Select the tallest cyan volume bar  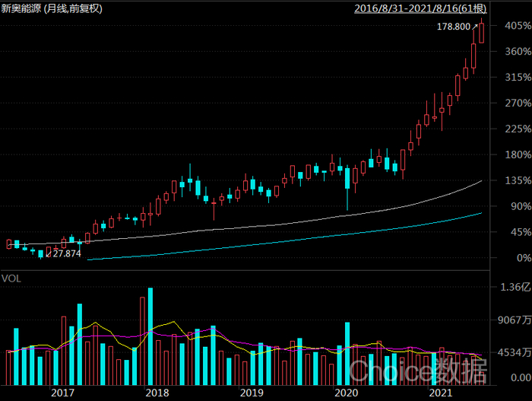coord(150,336)
